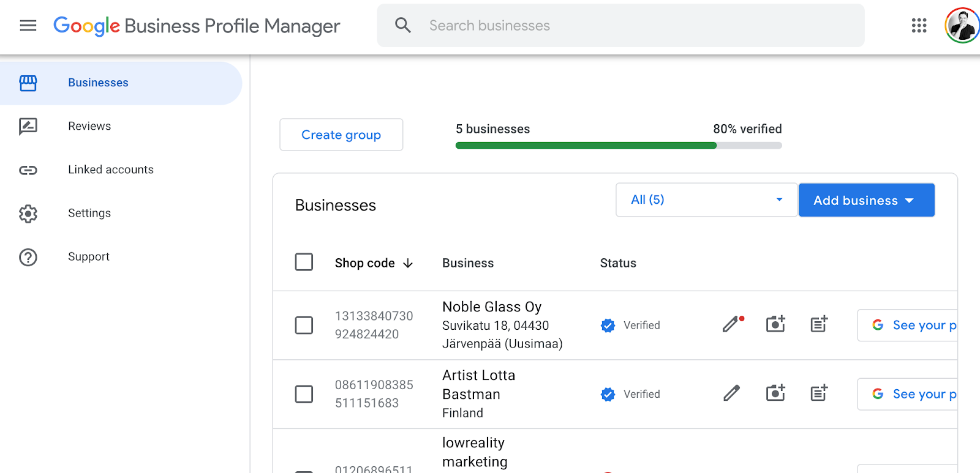The height and width of the screenshot is (473, 980).
Task: Edit Noble Glass Oy profile pencil icon
Action: pos(733,324)
